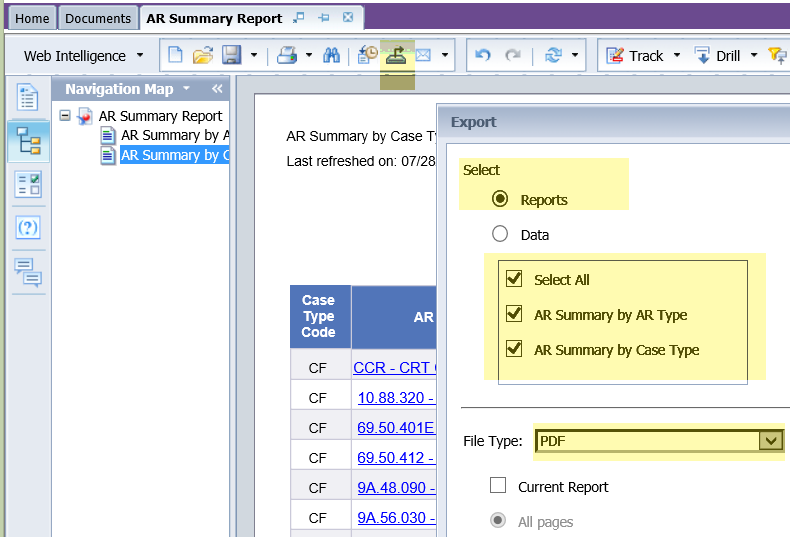Click the New document icon

click(175, 55)
